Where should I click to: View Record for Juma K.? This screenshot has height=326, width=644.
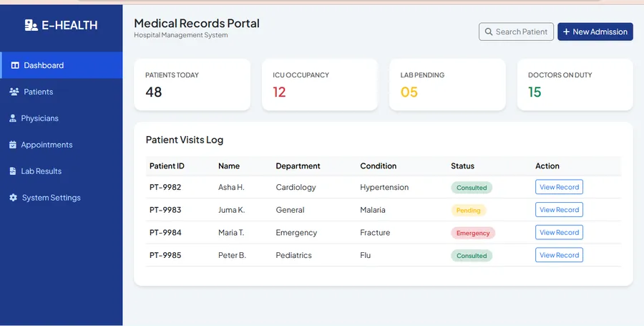559,210
